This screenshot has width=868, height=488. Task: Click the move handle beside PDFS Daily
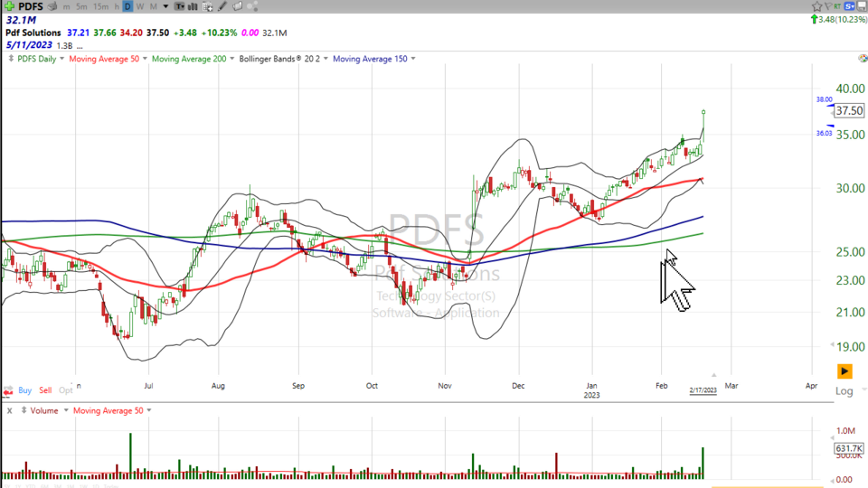point(11,58)
